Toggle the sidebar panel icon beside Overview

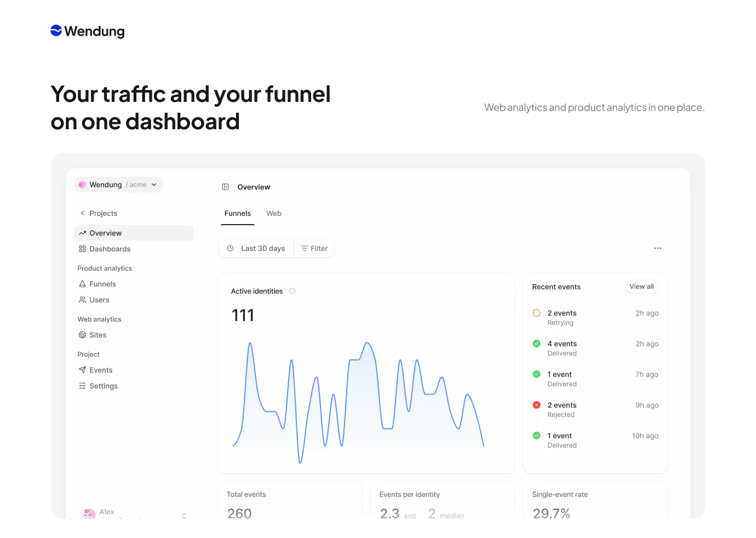click(225, 187)
